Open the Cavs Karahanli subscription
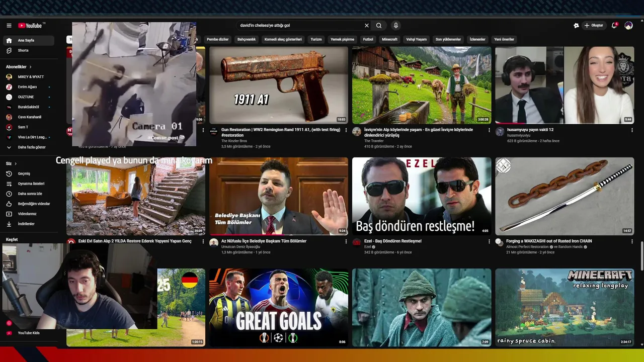This screenshot has height=362, width=644. pyautogui.click(x=30, y=117)
